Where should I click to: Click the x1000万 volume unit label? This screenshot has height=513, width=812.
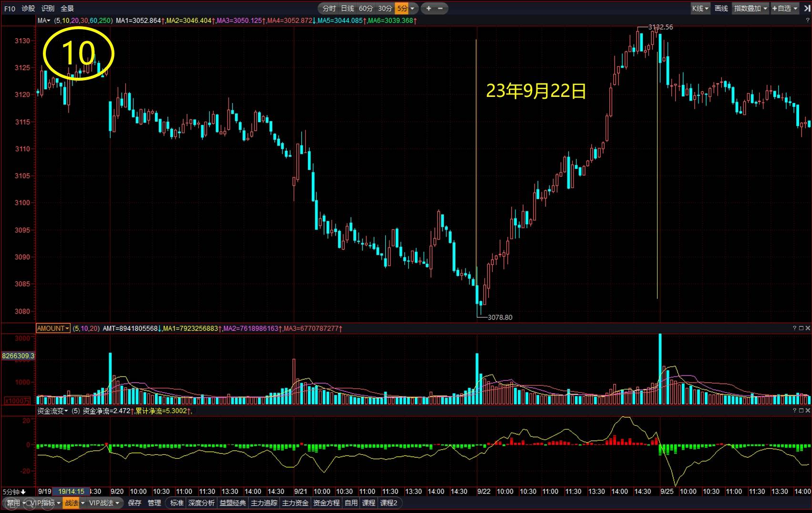coord(18,401)
